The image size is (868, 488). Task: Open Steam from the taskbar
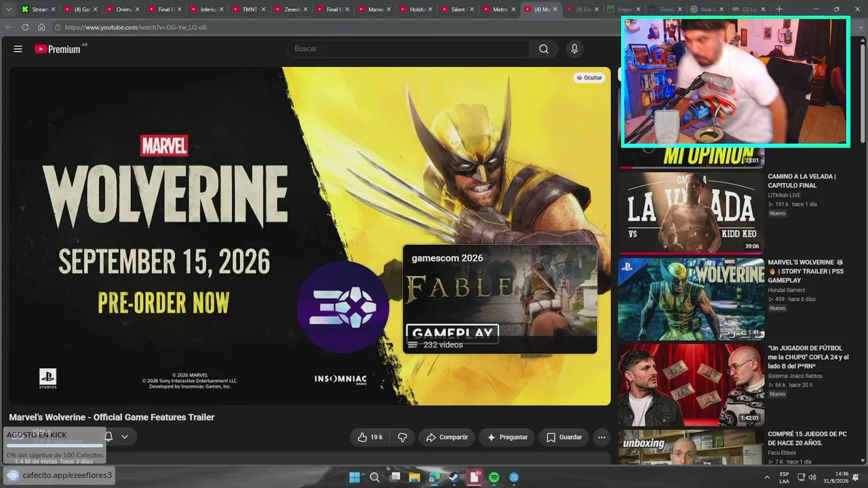point(454,477)
